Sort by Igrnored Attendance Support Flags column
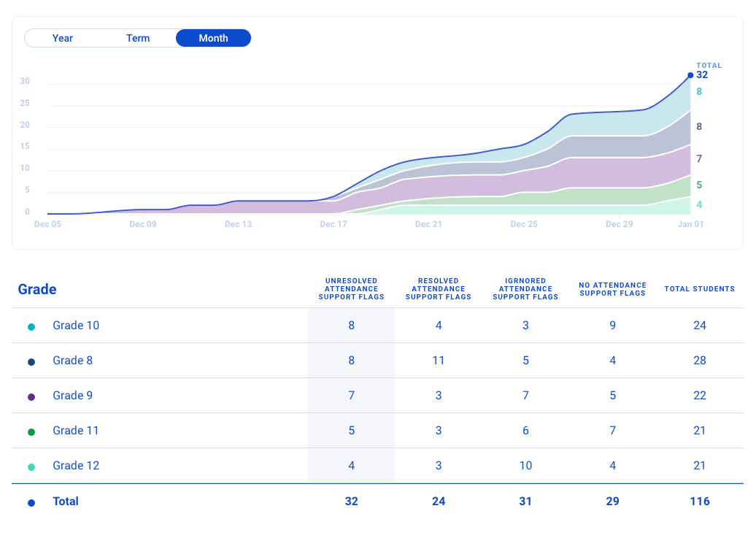The width and height of the screenshot is (756, 549). tap(525, 289)
